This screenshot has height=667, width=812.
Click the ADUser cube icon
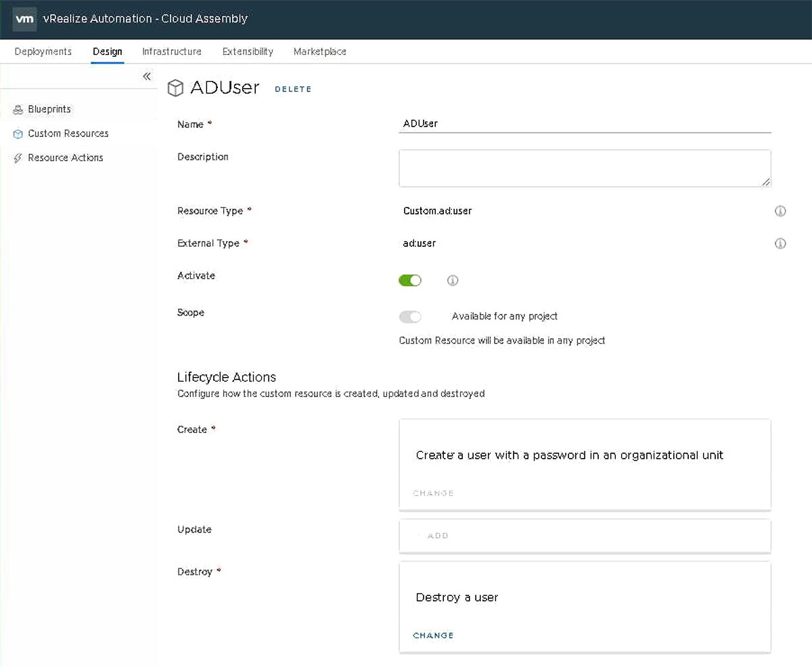click(x=176, y=88)
